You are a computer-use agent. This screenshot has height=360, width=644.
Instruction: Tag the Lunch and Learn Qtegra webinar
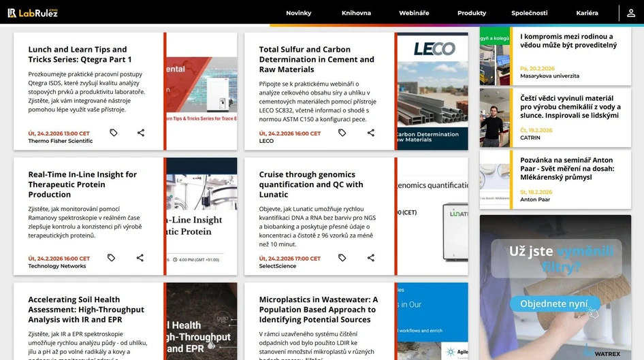pyautogui.click(x=114, y=133)
